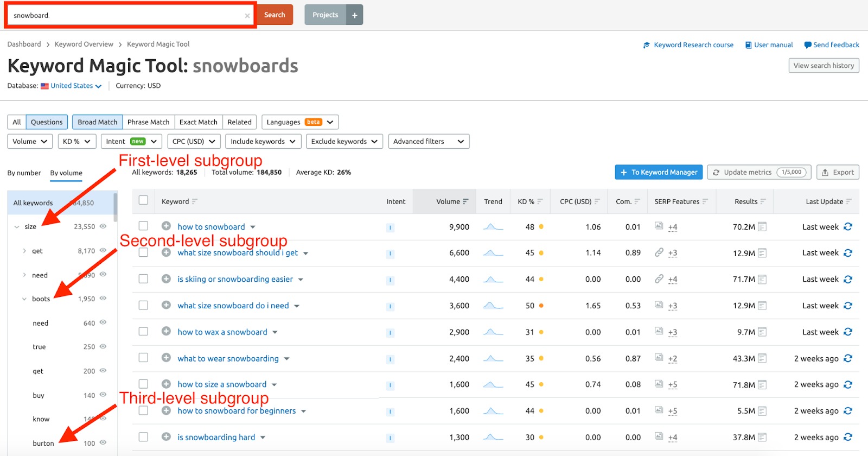
Task: Open Exclude keywords dropdown
Action: tap(344, 141)
